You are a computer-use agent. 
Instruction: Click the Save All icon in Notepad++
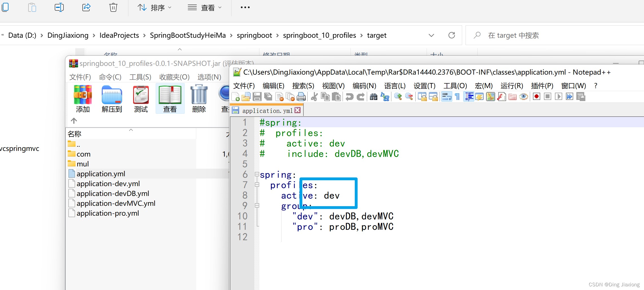268,97
